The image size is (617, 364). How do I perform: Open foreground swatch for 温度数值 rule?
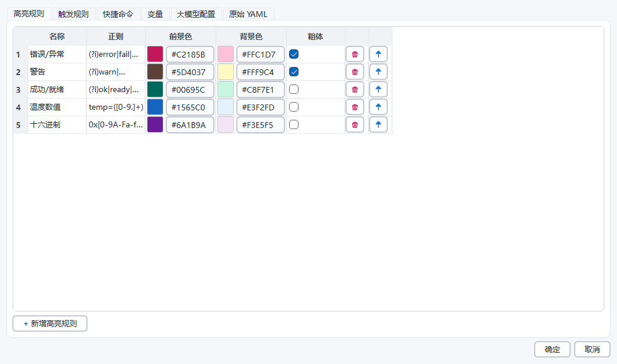click(155, 107)
